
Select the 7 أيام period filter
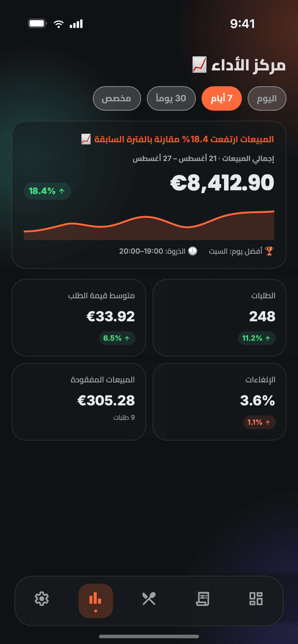point(222,99)
